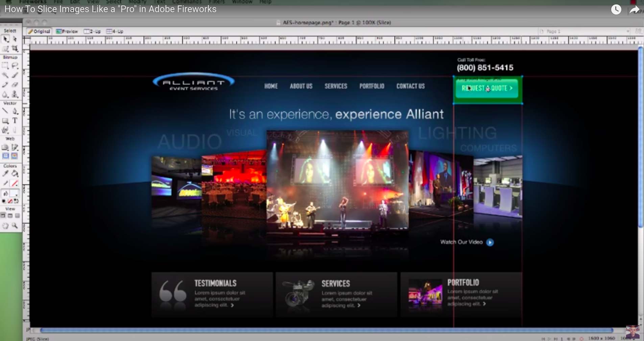Open the stroke color swatch
Viewport: 644px width, 341px height.
point(15,184)
